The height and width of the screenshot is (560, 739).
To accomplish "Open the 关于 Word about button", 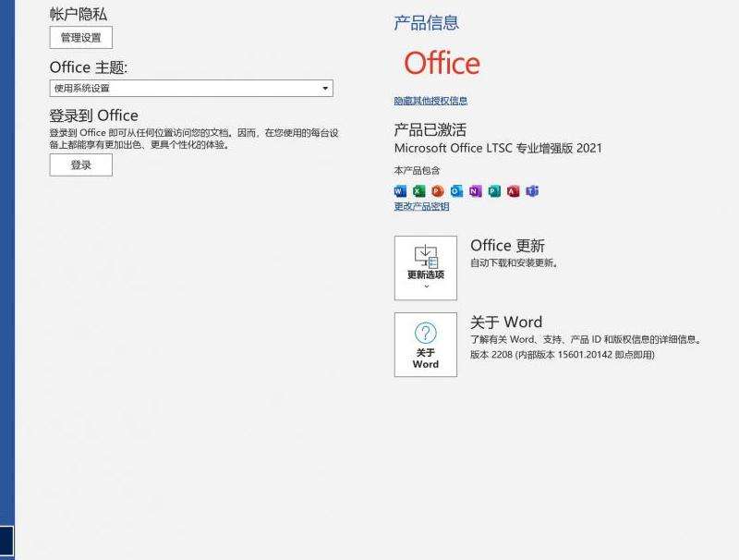I will pyautogui.click(x=426, y=345).
